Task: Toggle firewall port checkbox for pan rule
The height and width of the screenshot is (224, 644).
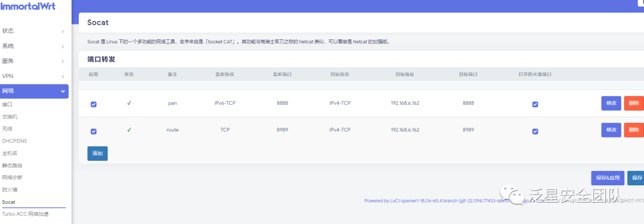Action: click(x=535, y=104)
